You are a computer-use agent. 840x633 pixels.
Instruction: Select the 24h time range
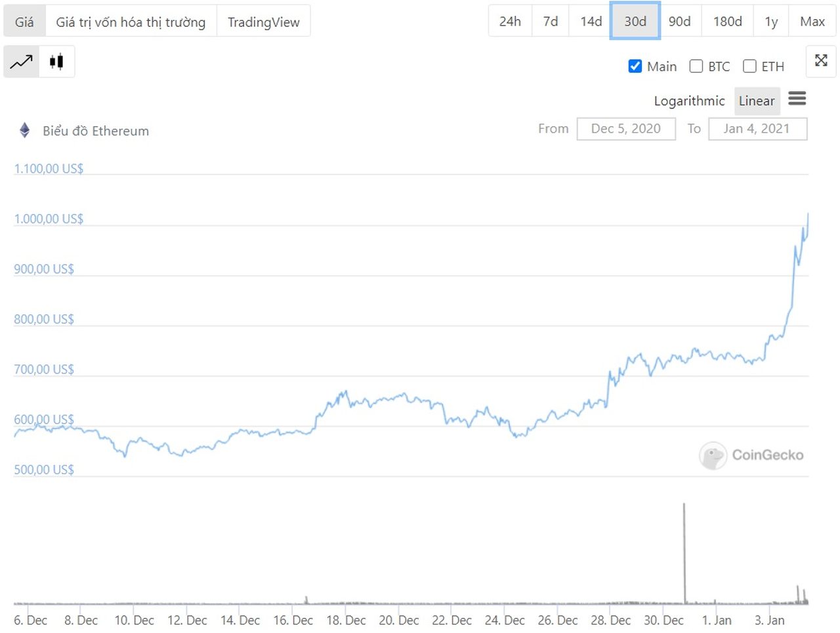510,22
